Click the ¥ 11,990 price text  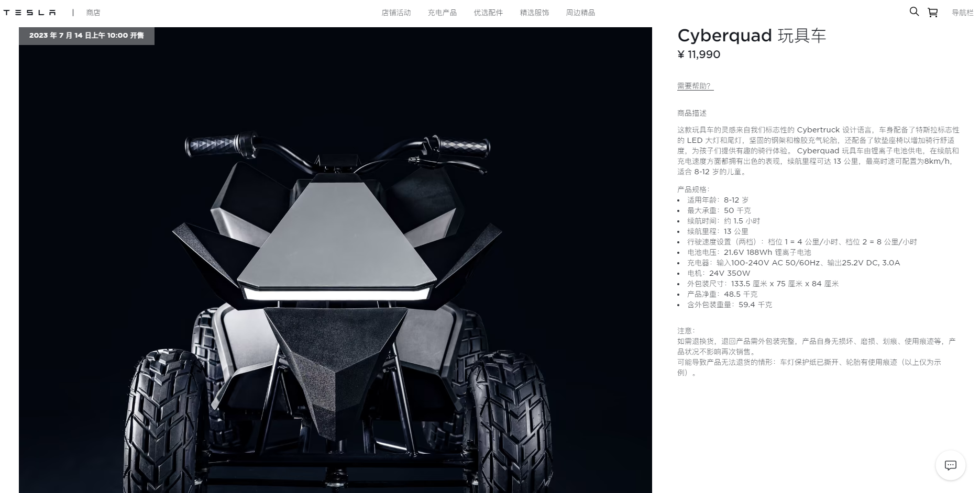(x=699, y=54)
